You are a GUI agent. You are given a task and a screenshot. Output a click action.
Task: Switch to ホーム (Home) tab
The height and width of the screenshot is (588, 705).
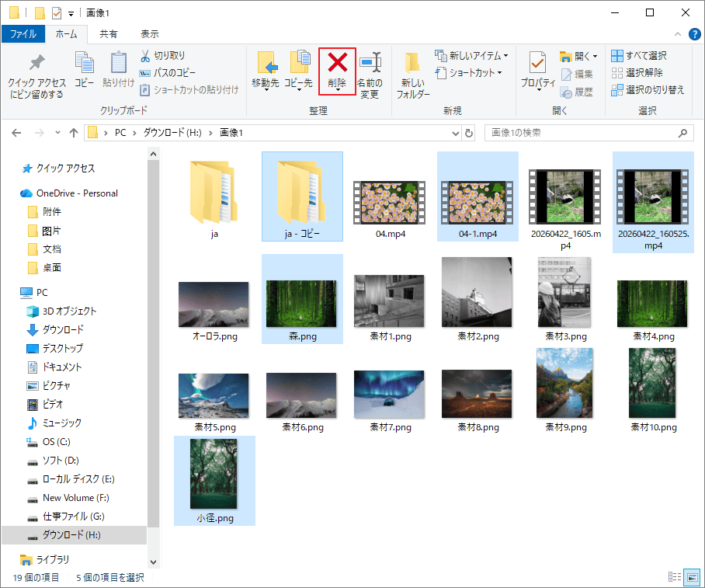click(x=67, y=34)
